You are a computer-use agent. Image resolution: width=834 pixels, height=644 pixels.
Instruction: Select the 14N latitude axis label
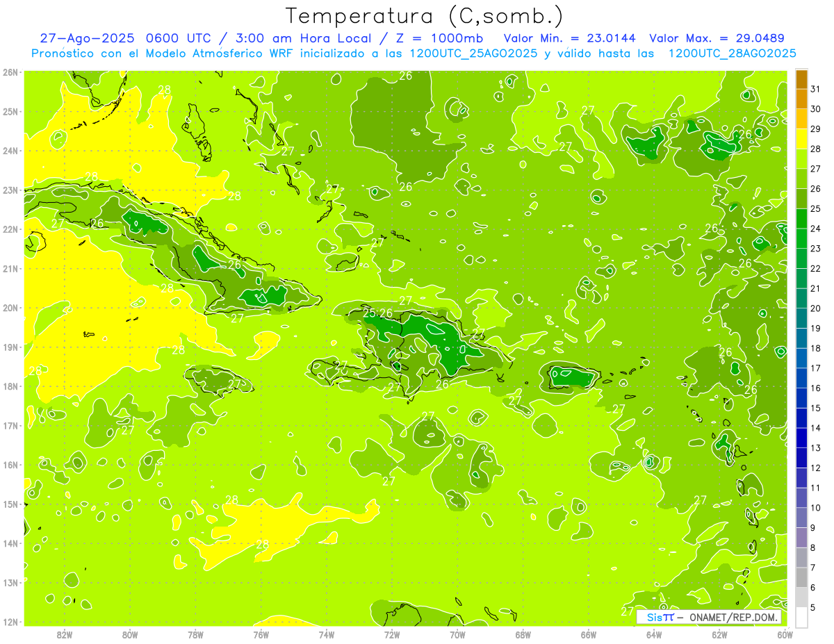[10, 543]
